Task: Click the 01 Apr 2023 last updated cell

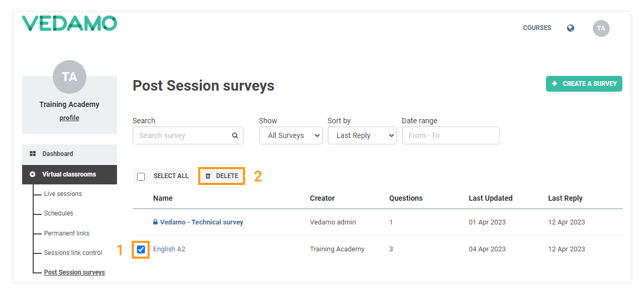Action: pos(487,222)
